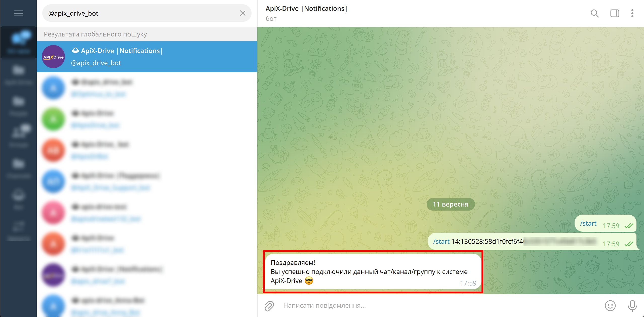Viewport: 644px width, 317px height.
Task: Click the /start link with token message
Action: pos(441,242)
